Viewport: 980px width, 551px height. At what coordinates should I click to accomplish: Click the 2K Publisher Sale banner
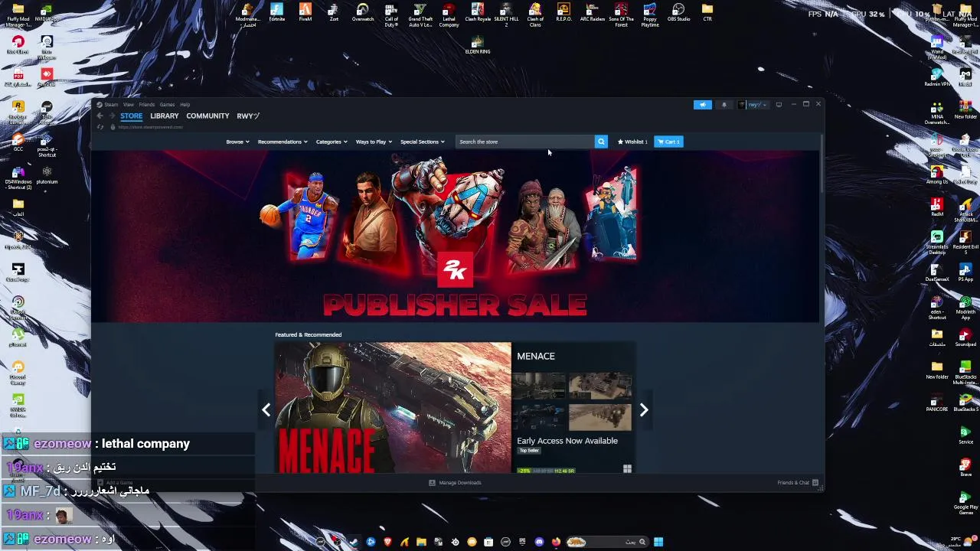coord(455,236)
